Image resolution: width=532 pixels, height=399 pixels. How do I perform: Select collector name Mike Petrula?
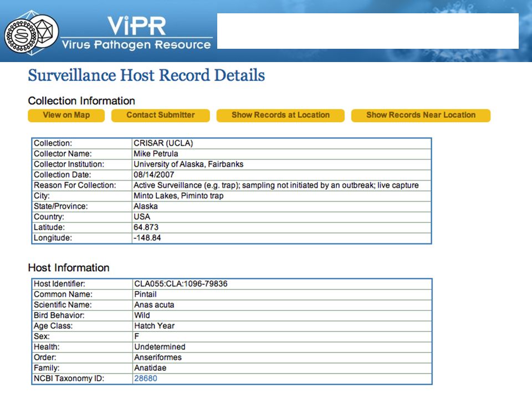[x=156, y=154]
